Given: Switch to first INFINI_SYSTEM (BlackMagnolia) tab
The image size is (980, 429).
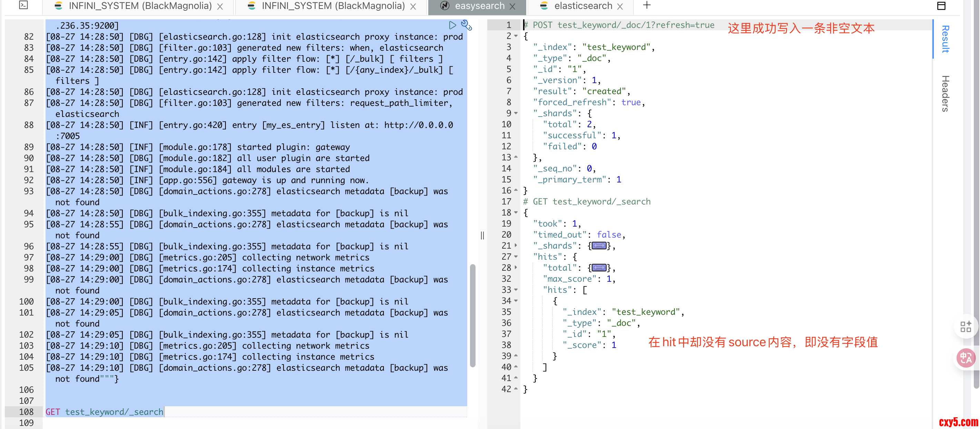Looking at the screenshot, I should 140,6.
